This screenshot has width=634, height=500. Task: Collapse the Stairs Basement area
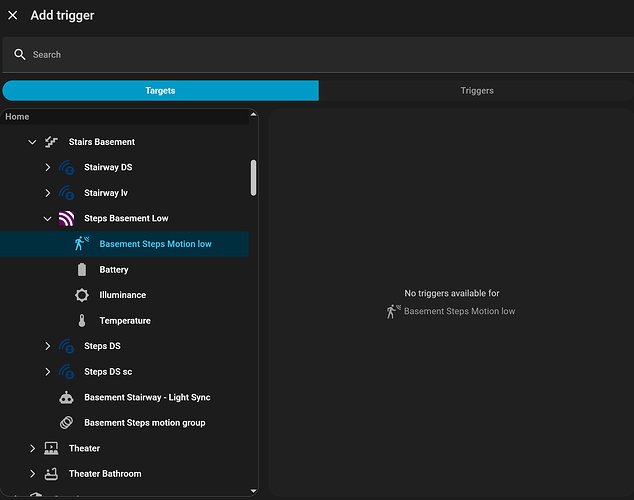pos(32,142)
